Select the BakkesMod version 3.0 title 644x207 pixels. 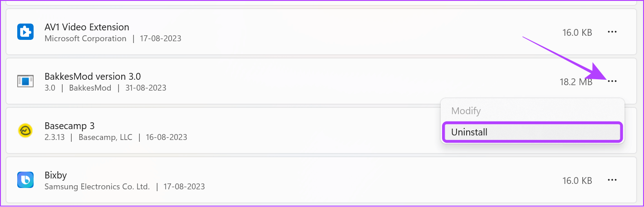click(x=93, y=77)
